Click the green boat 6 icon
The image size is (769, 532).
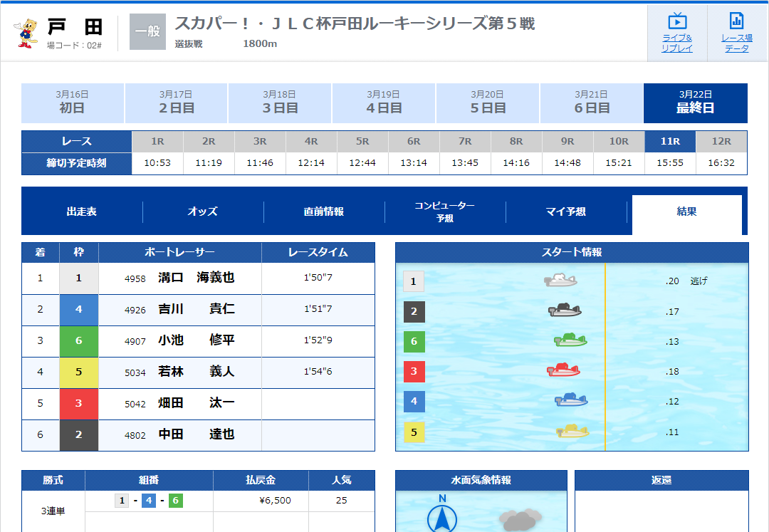click(570, 340)
